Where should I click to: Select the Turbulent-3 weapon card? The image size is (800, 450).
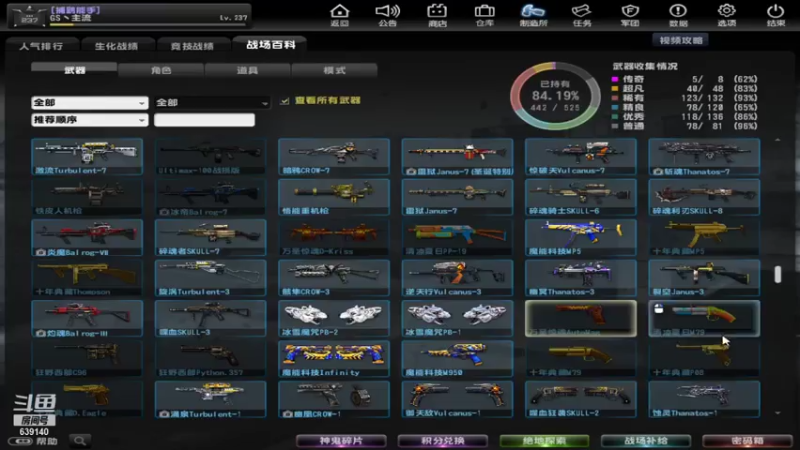coord(210,278)
